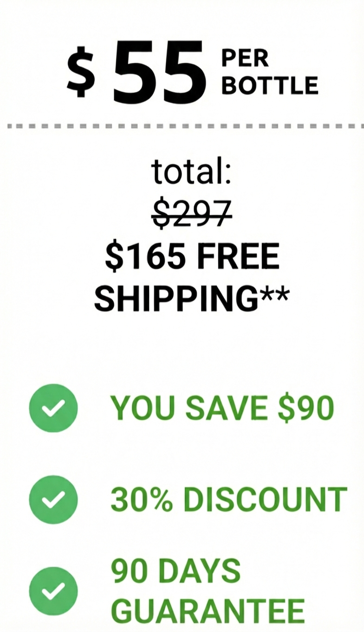Click the dashed divider line
The image size is (364, 632).
click(x=182, y=126)
